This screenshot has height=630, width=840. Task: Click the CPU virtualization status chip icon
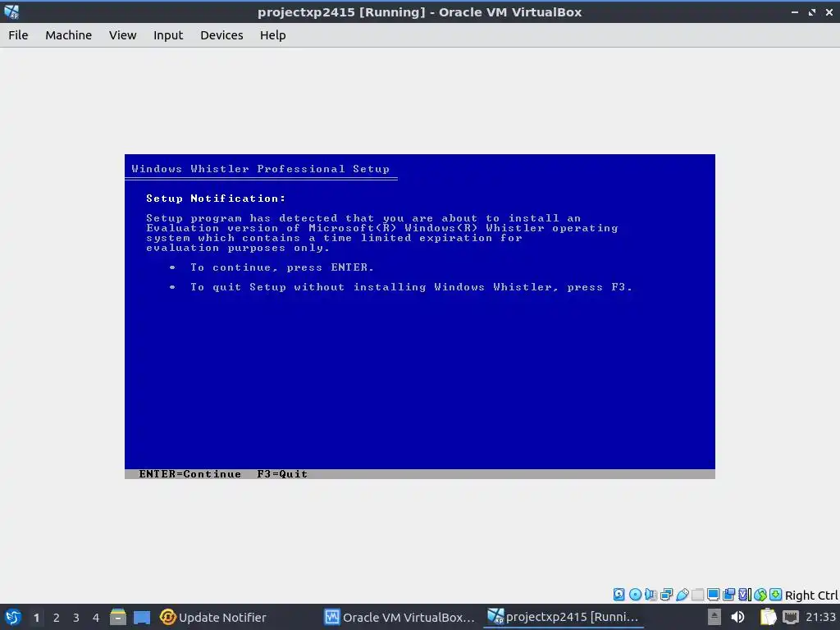pyautogui.click(x=745, y=594)
